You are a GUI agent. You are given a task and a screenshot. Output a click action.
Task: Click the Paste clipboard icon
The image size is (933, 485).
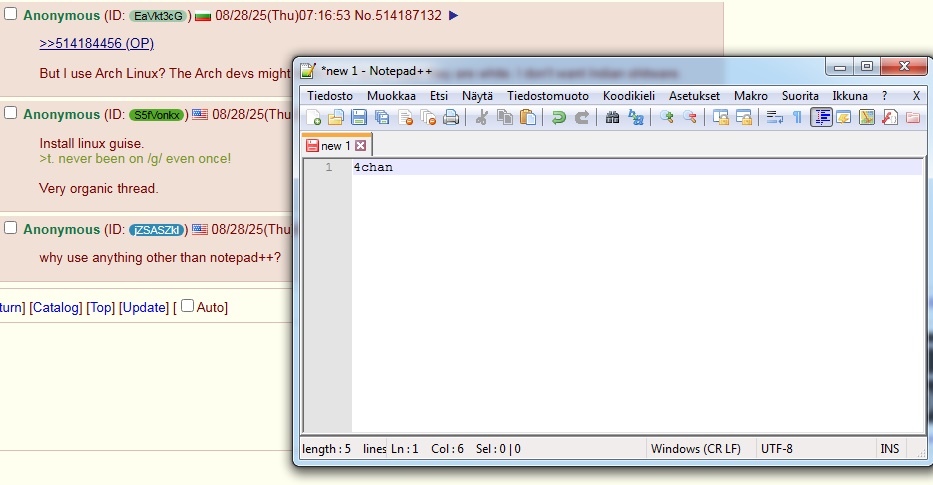(x=528, y=117)
